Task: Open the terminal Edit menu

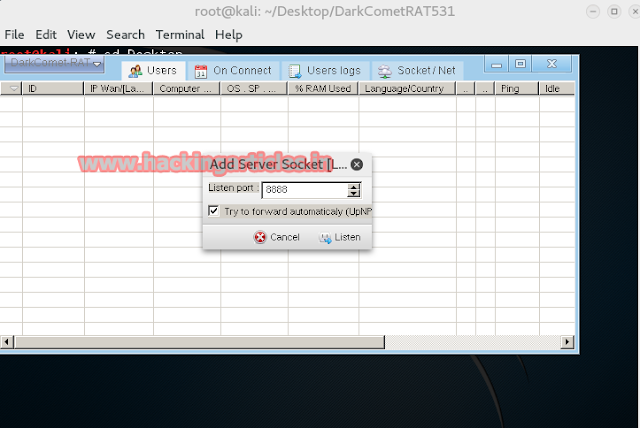Action: point(46,35)
